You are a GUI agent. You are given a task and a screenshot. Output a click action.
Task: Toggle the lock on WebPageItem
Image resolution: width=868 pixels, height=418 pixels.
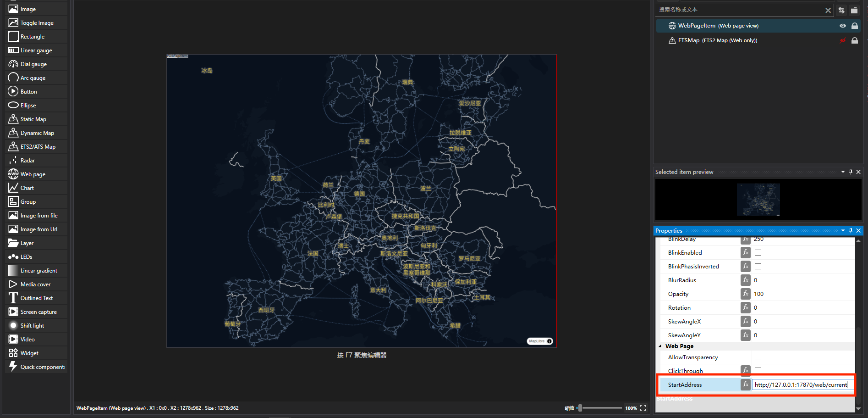(855, 26)
